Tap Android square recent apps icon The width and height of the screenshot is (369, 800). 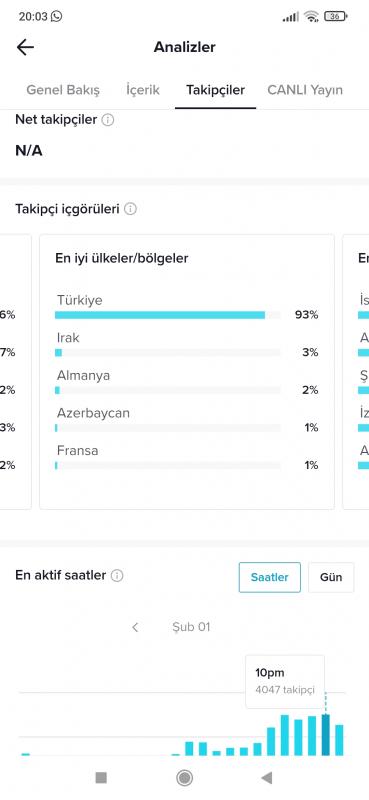(x=101, y=778)
